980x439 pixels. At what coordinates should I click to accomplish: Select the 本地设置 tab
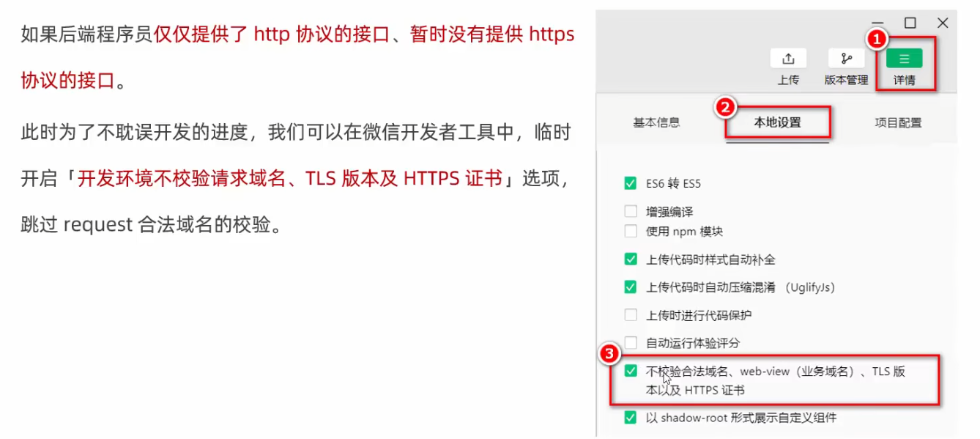pyautogui.click(x=777, y=122)
